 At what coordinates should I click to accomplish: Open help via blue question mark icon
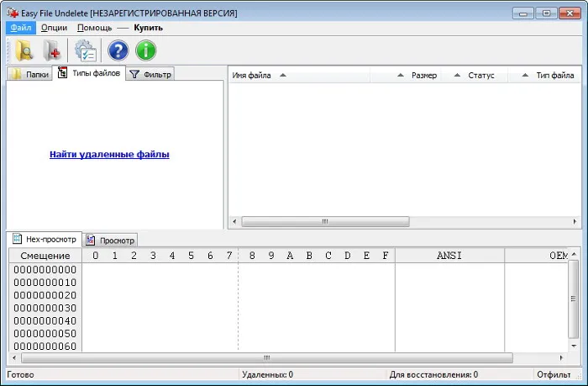pos(118,50)
